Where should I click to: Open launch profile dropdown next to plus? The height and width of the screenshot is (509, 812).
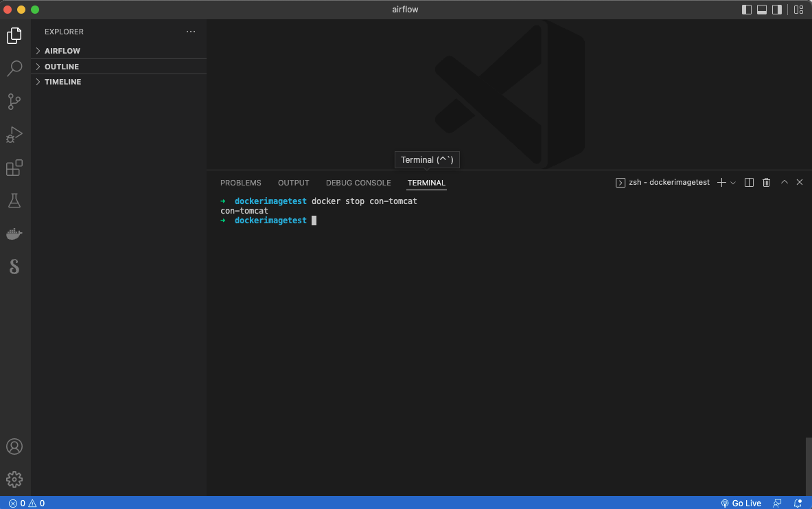733,183
